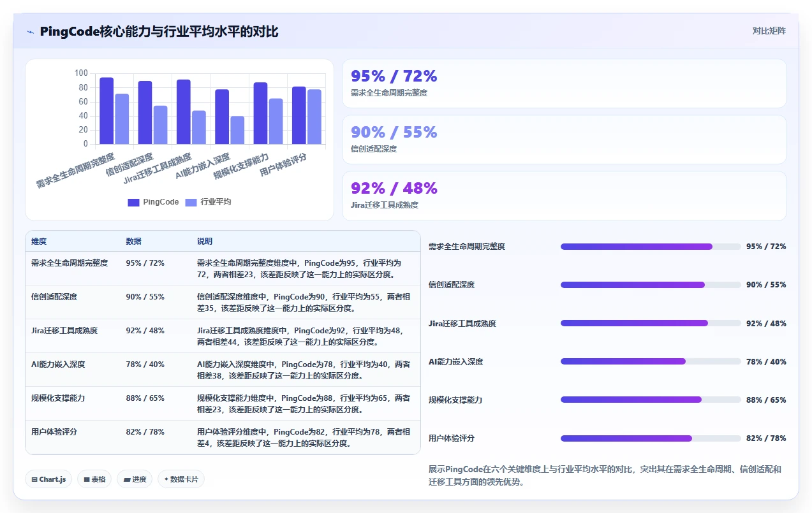Click the 82% / 78% value beside the progress bar
The image size is (812, 513).
(x=766, y=438)
